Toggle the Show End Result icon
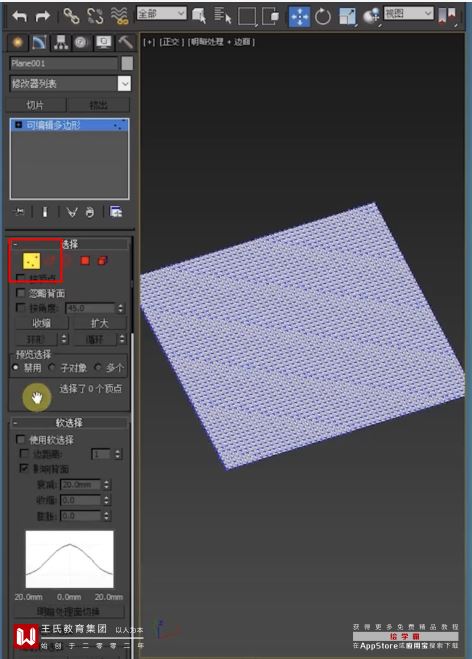This screenshot has width=472, height=659. [x=45, y=212]
